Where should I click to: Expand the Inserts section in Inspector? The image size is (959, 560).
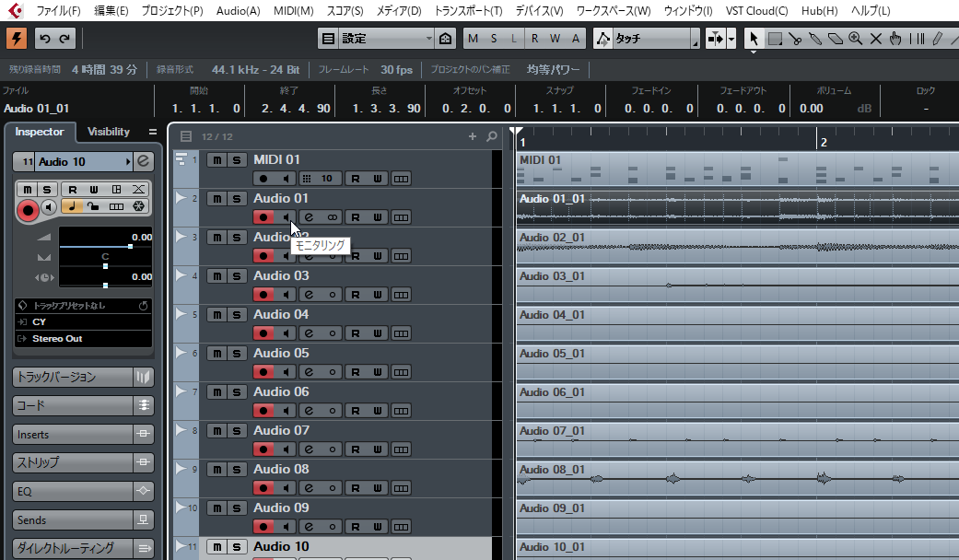point(73,434)
